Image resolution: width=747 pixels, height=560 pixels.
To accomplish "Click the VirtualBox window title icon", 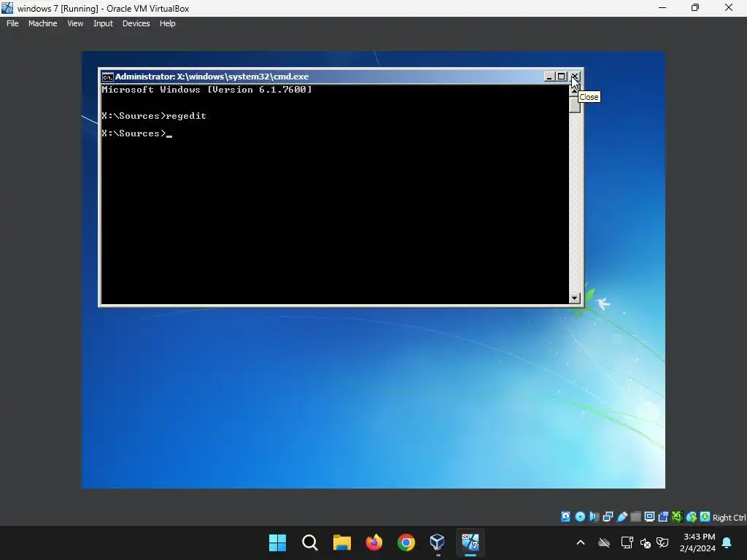I will click(7, 8).
